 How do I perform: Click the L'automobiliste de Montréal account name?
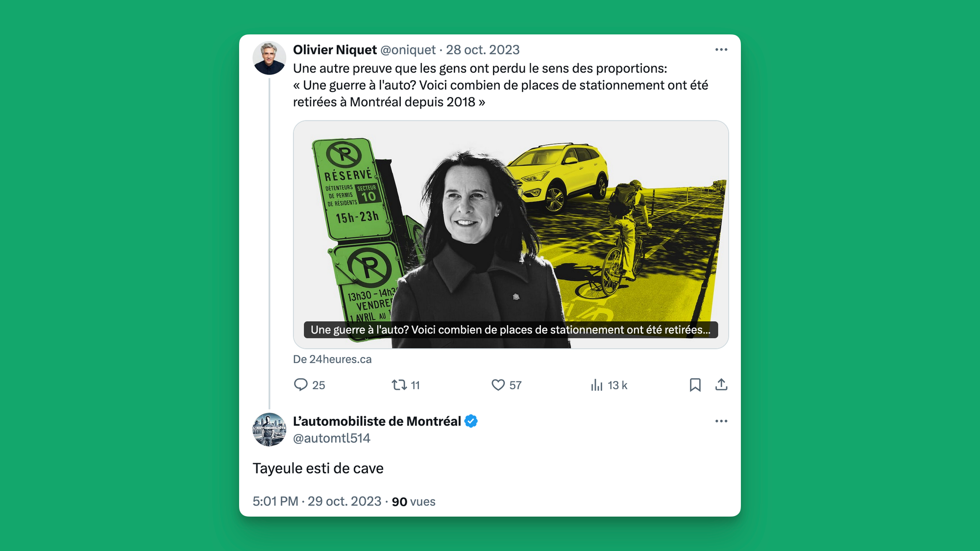377,421
